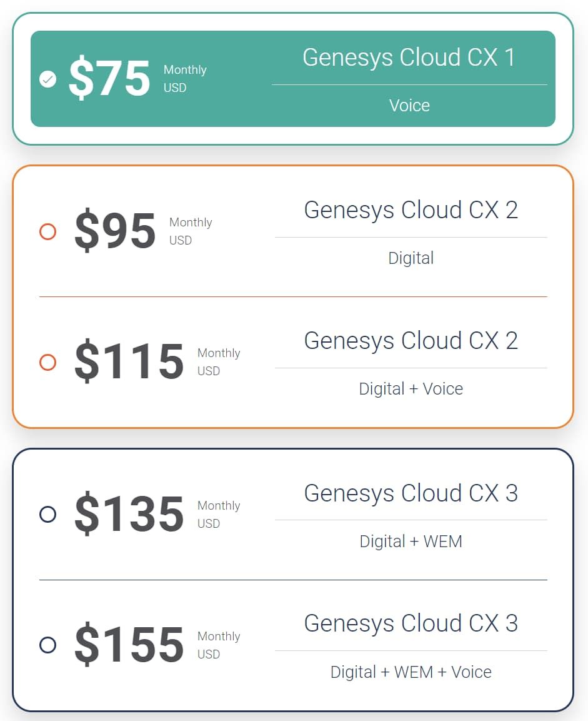
Task: Select the teal Genesys Cloud CX 1 card
Action: [294, 78]
